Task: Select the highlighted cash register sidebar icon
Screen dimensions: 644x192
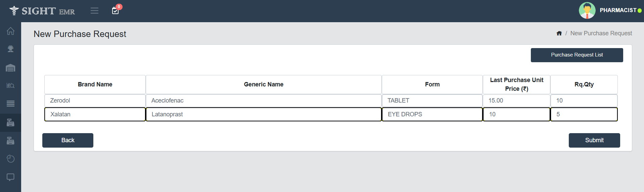Action: [x=10, y=122]
